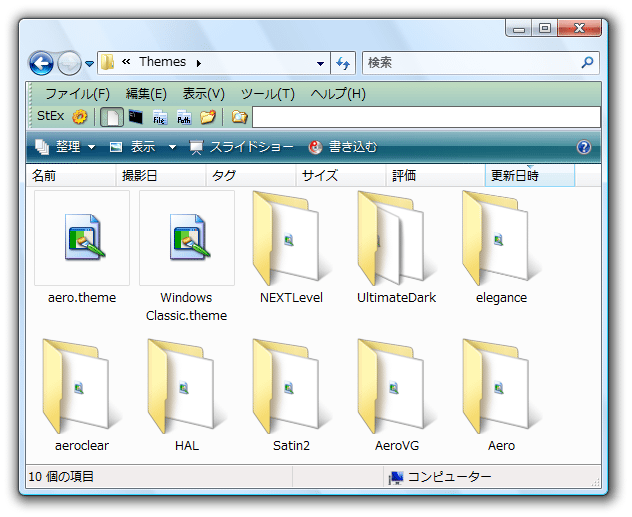
Task: Click the StEx toolbar label
Action: (x=50, y=116)
